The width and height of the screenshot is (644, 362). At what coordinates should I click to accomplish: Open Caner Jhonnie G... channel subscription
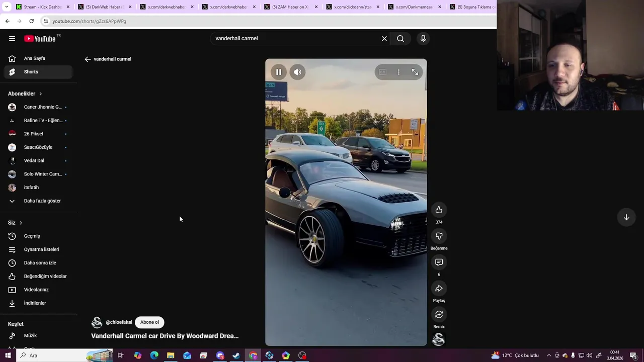39,107
